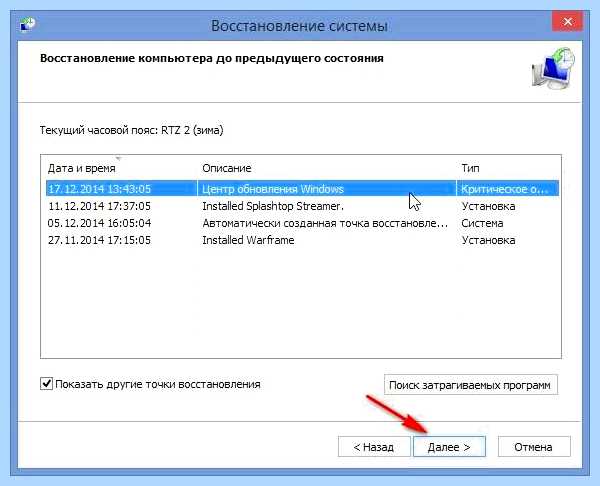Click 'Установка' type in Warframe row

(488, 240)
